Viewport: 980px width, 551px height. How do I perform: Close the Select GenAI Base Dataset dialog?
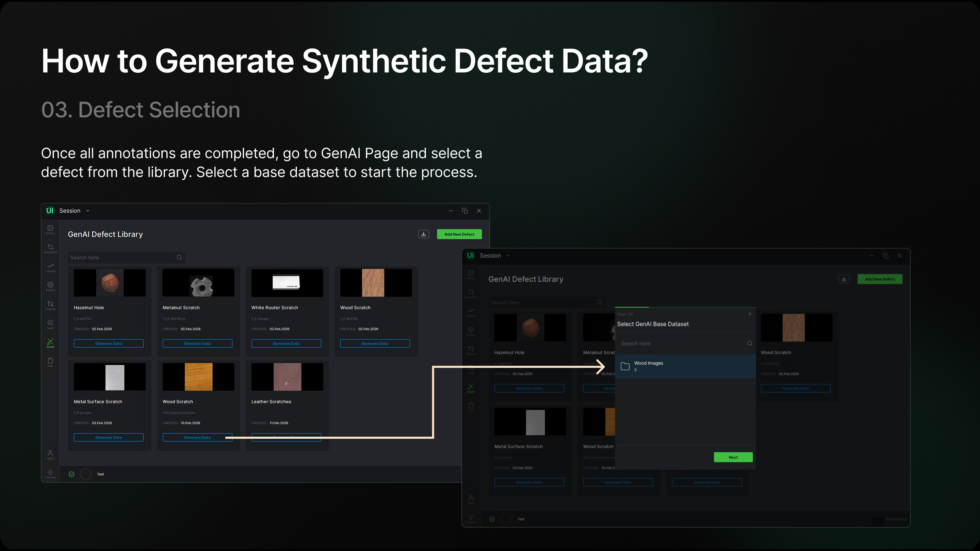[749, 314]
